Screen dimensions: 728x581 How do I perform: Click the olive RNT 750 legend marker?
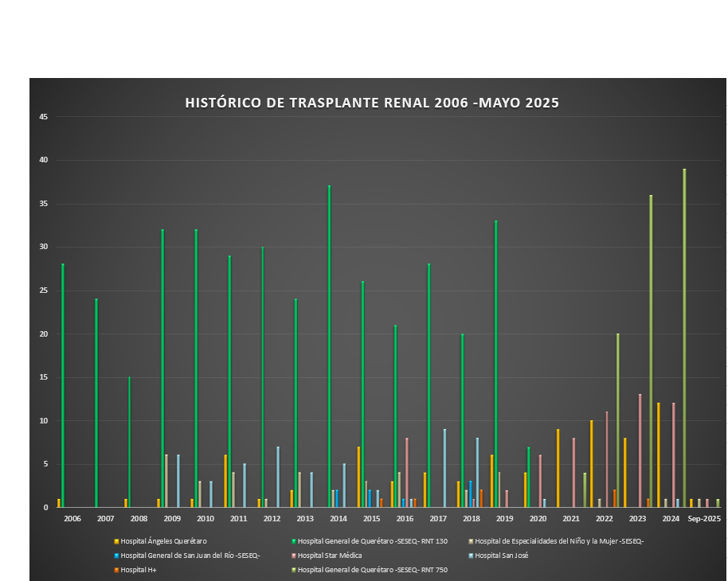click(294, 569)
